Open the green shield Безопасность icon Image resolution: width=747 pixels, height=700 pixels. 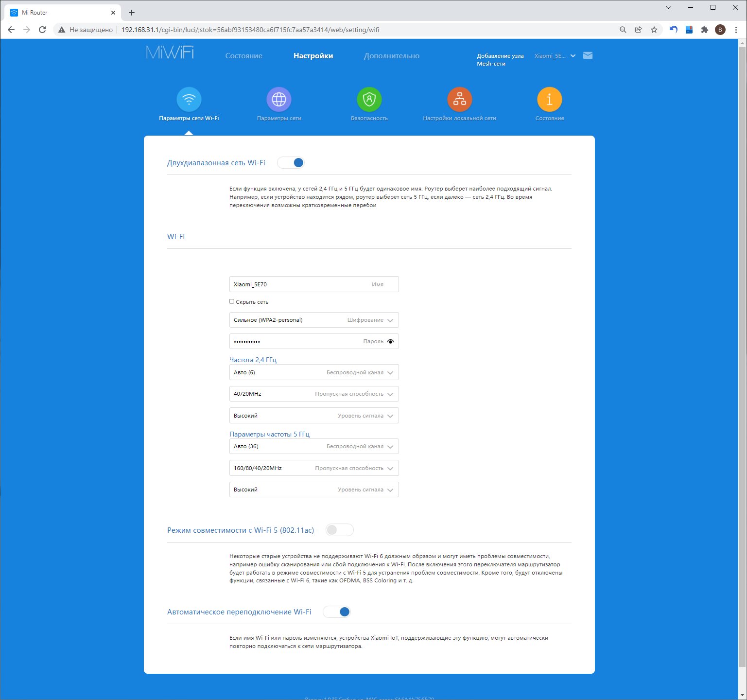[369, 100]
